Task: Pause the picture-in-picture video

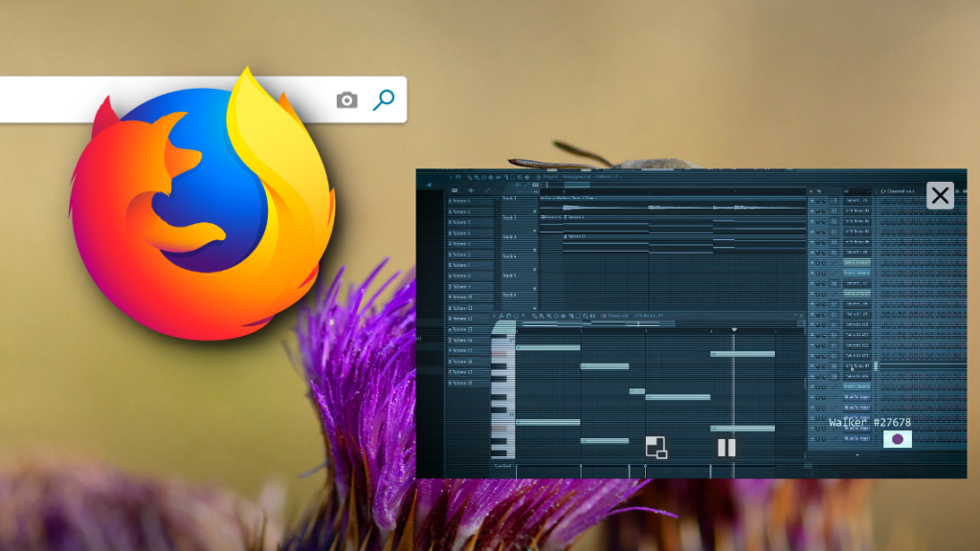Action: point(726,448)
